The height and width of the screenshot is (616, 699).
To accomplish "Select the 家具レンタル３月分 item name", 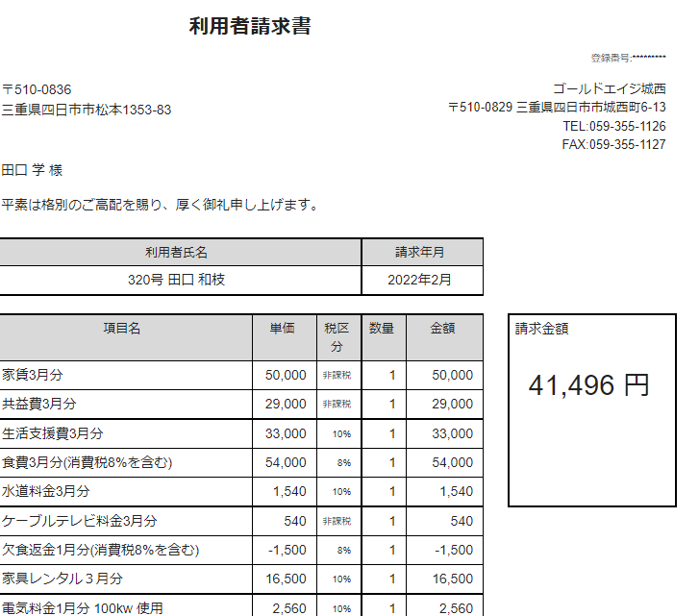I will point(62,579).
